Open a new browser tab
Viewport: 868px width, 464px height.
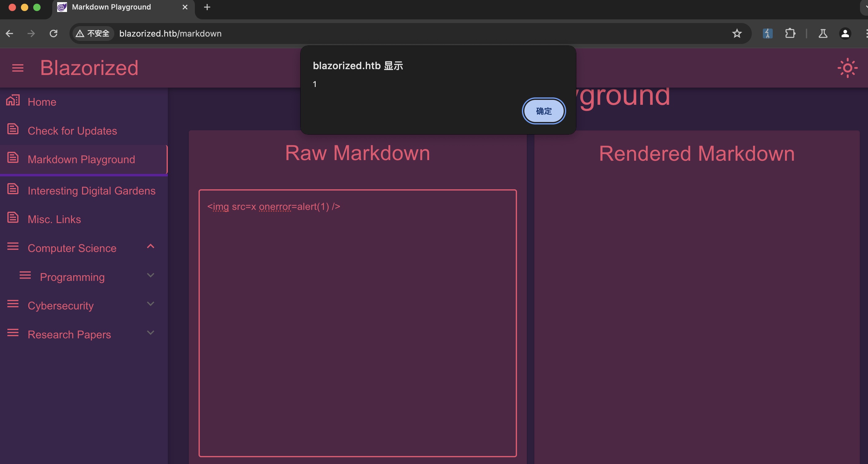click(x=207, y=7)
